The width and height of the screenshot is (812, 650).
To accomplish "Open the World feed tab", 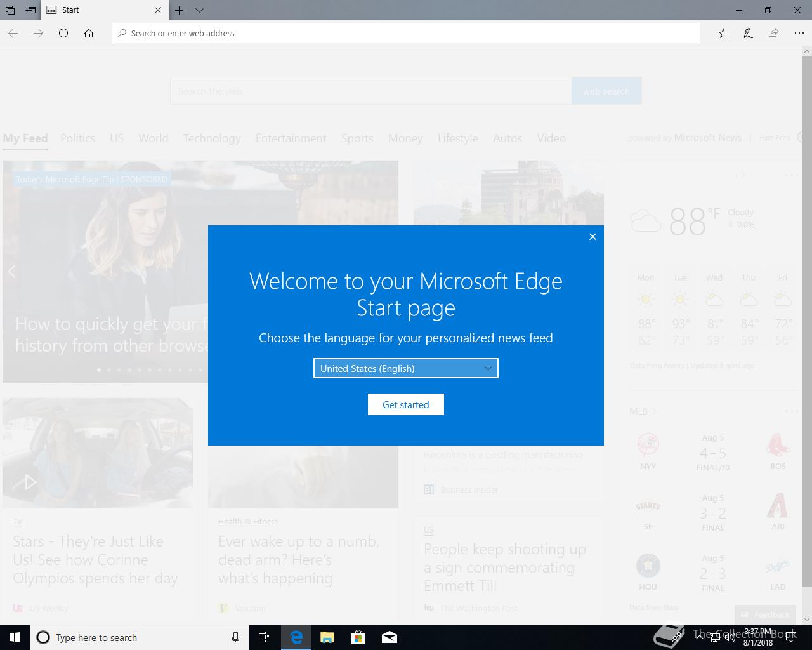I will click(154, 138).
